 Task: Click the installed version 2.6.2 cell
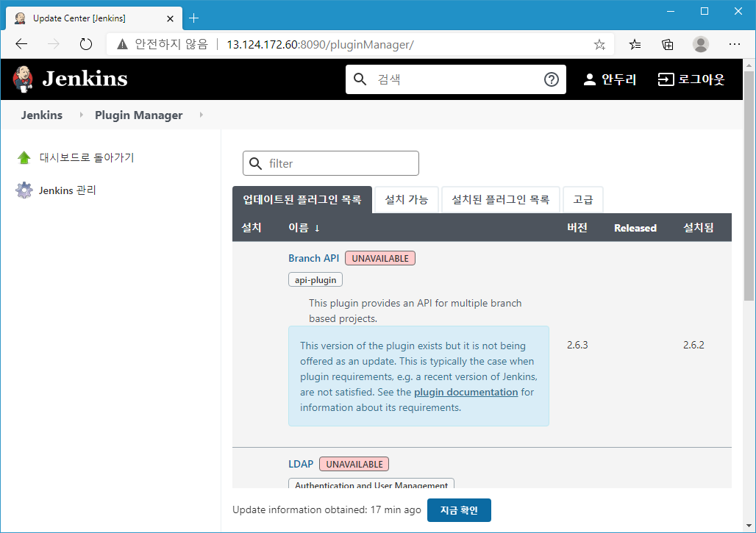click(693, 345)
